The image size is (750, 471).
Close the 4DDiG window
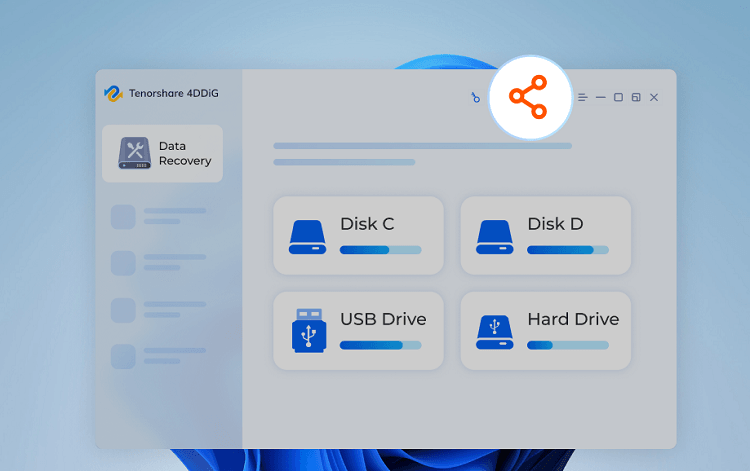click(654, 98)
